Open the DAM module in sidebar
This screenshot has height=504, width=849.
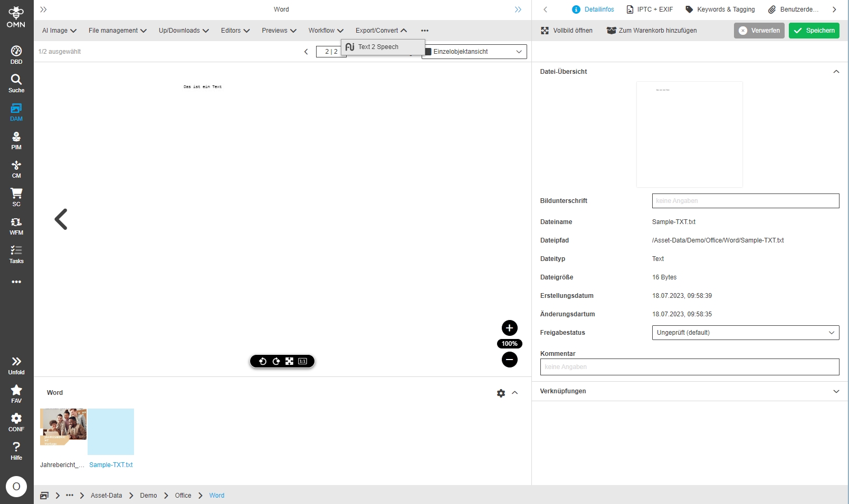click(16, 112)
